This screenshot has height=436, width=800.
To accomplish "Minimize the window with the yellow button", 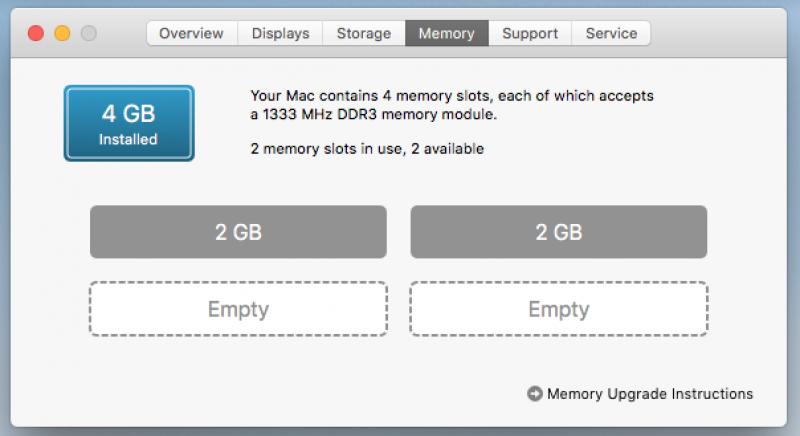I will coord(62,33).
